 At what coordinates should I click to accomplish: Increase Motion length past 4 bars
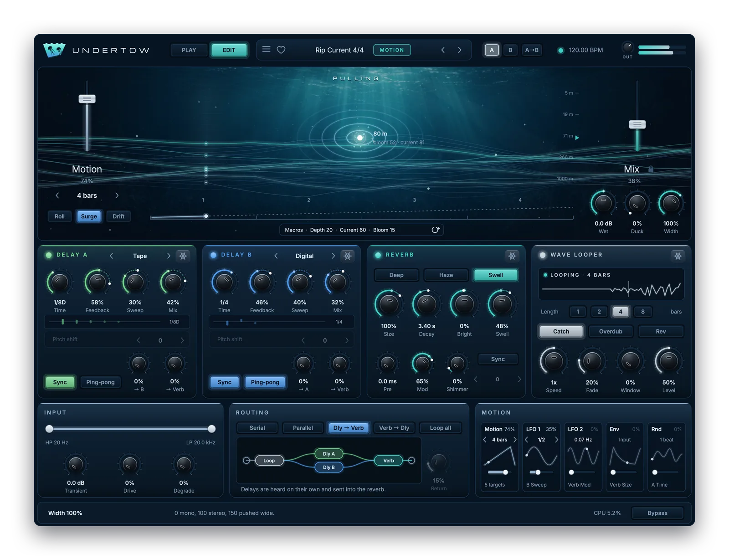click(117, 195)
